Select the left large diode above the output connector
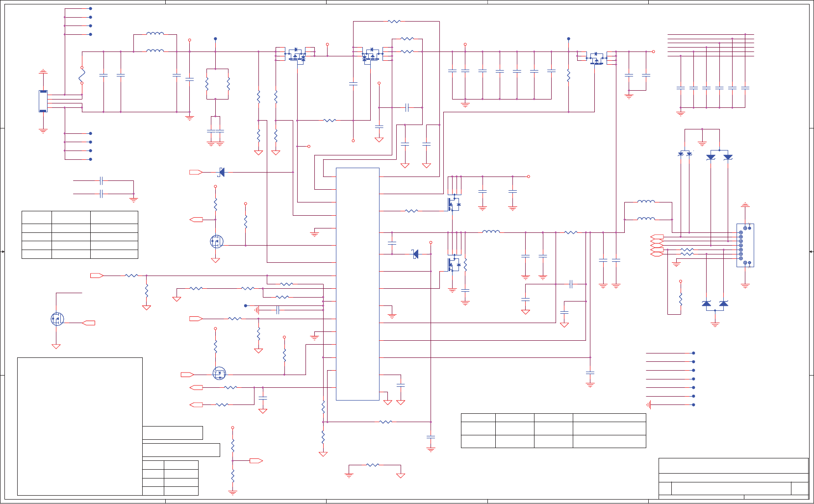 coord(711,157)
